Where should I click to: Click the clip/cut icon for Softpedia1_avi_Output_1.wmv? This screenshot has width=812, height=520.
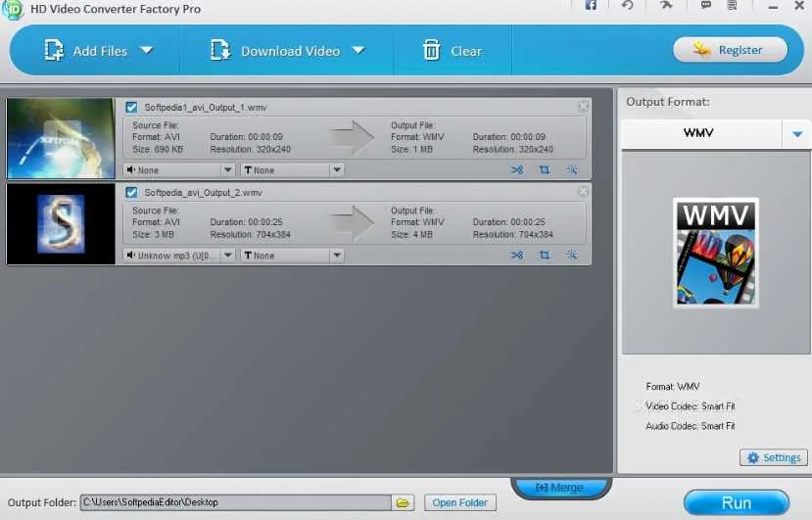pyautogui.click(x=517, y=169)
